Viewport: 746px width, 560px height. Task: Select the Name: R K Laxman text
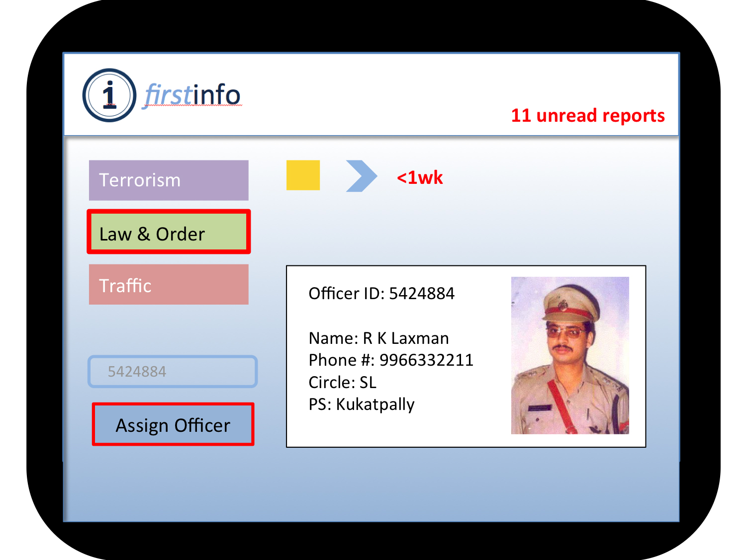point(378,338)
